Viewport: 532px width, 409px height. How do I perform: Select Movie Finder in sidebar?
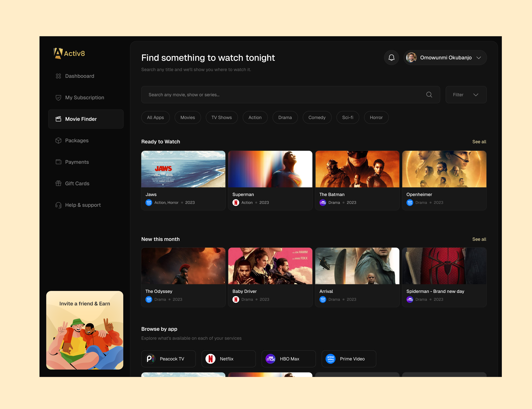click(86, 119)
